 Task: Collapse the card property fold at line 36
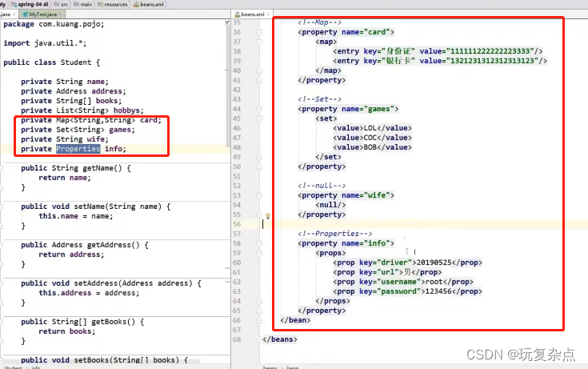click(259, 32)
